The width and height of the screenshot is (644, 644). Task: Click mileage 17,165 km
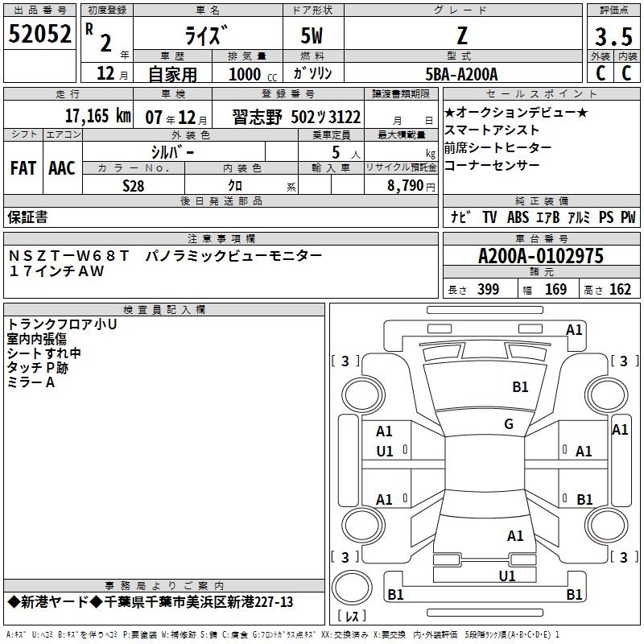[x=97, y=115]
